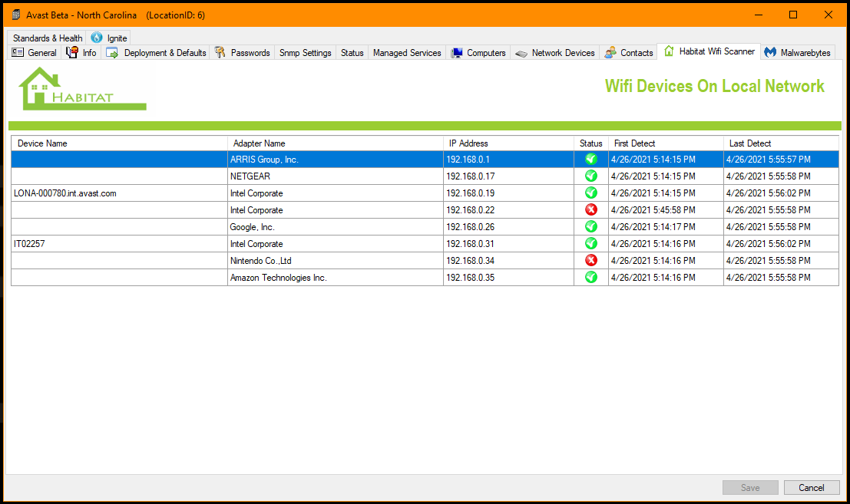Sort by Adapter Name column header
This screenshot has width=850, height=504.
click(x=335, y=143)
